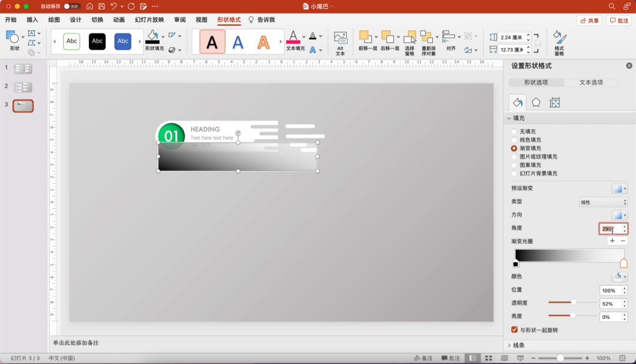Choose the black WordArt style A
This screenshot has height=364, width=636.
pos(212,41)
